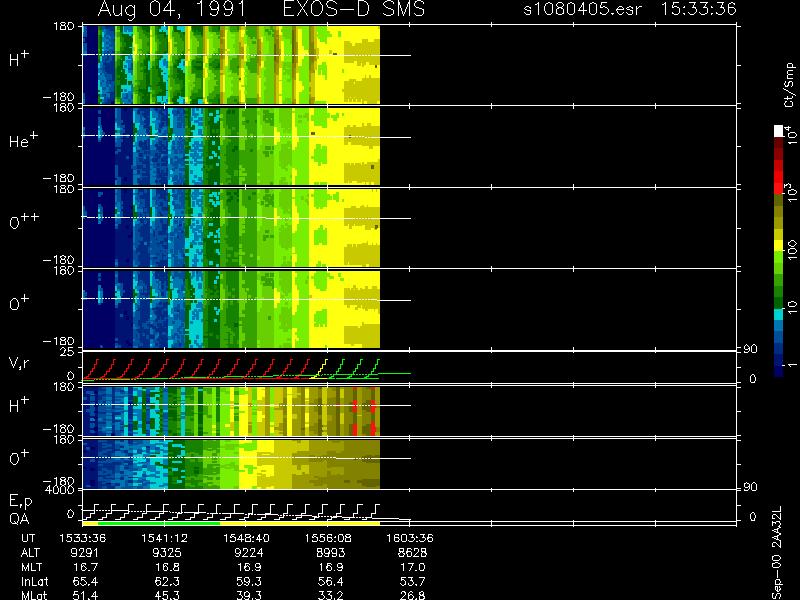Select the 'EXOS-D SMS' title text
The image size is (800, 600).
[354, 9]
